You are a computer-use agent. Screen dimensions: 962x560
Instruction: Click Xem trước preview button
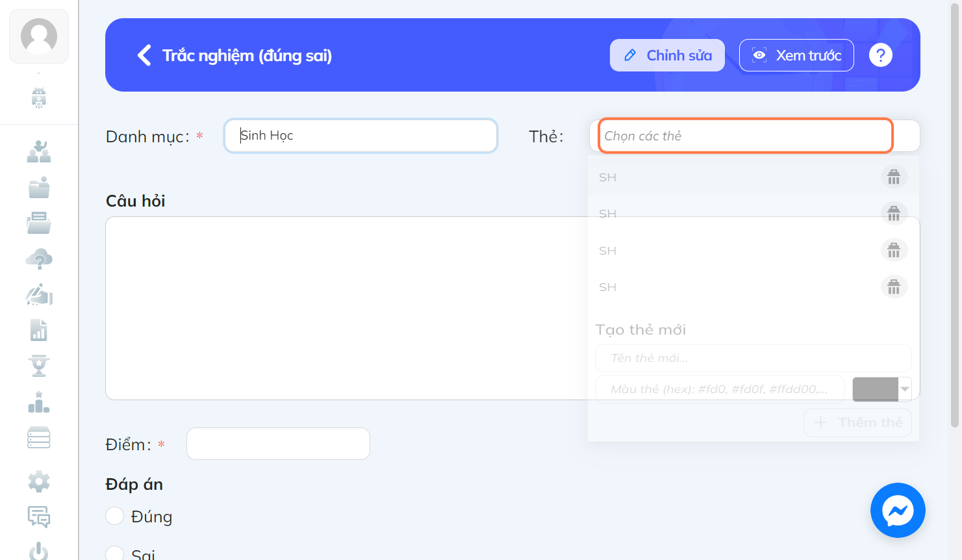pos(796,55)
